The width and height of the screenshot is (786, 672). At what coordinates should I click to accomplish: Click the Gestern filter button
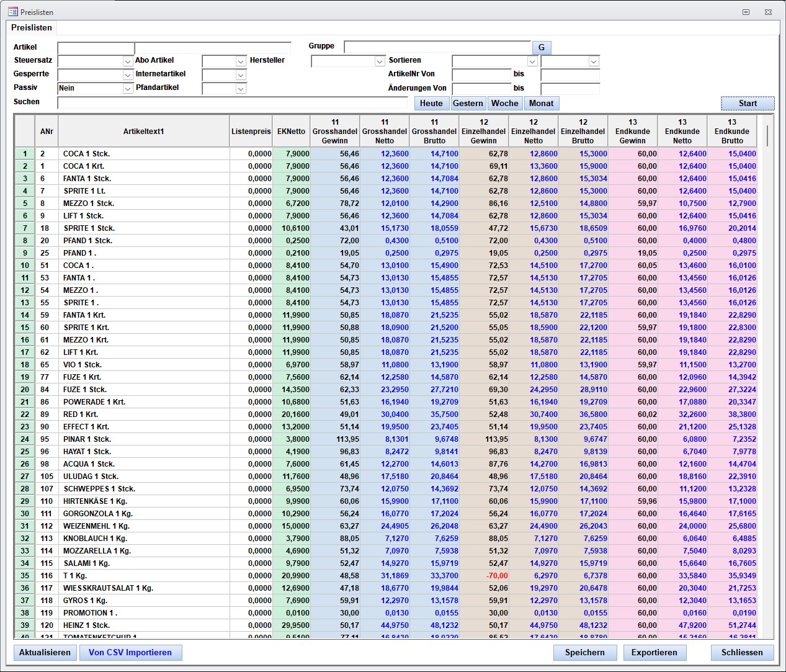(468, 104)
